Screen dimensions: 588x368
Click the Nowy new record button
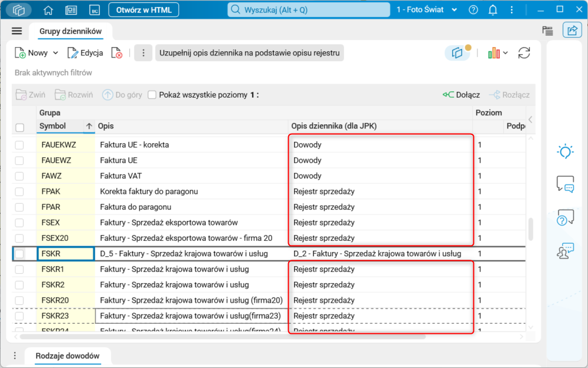(32, 53)
